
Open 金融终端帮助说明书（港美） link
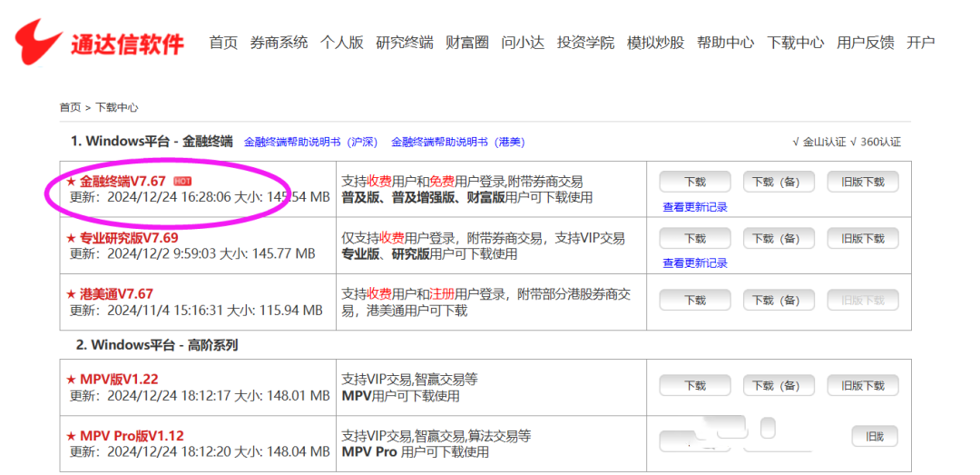click(x=457, y=143)
